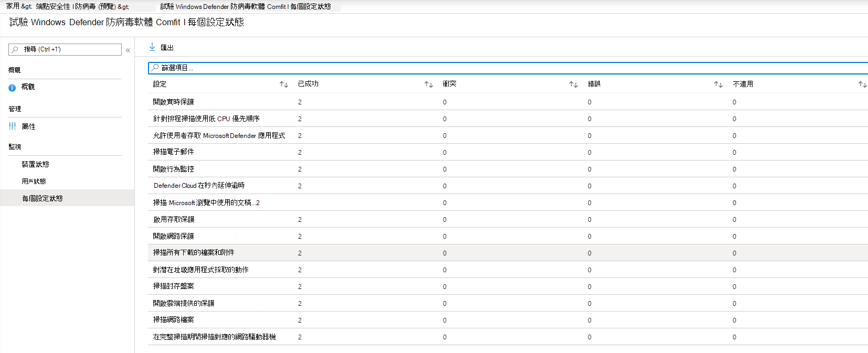The width and height of the screenshot is (868, 353).
Task: Click the Windows Defender 每個設定狀態 breadcrumb
Action: [246, 6]
